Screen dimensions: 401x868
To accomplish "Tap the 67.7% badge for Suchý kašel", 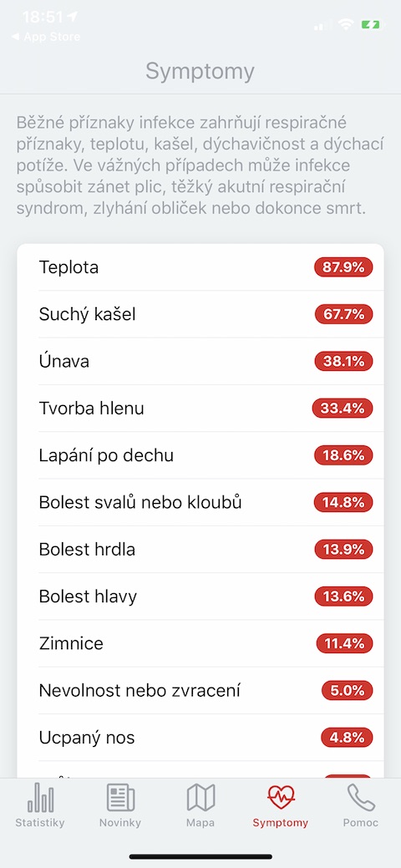I will click(344, 314).
